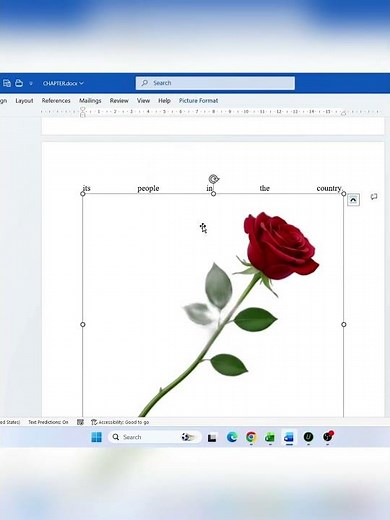Image resolution: width=390 pixels, height=520 pixels.
Task: Click the word "country." in the document
Action: [329, 188]
